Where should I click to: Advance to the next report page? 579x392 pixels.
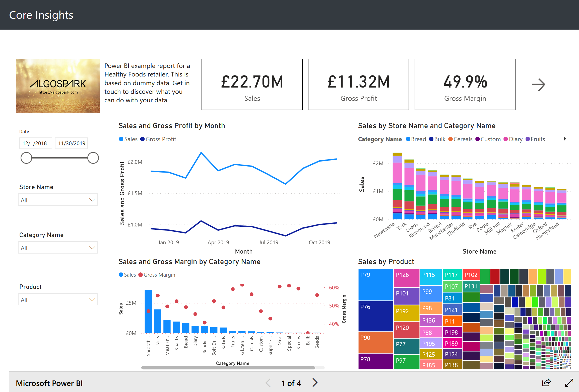315,383
